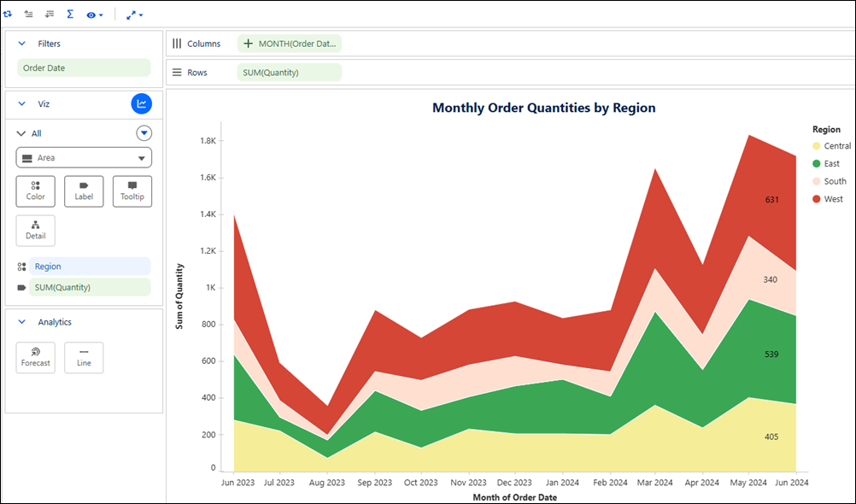The image size is (856, 504).
Task: Click the Month of Order Date axis title
Action: [x=515, y=497]
